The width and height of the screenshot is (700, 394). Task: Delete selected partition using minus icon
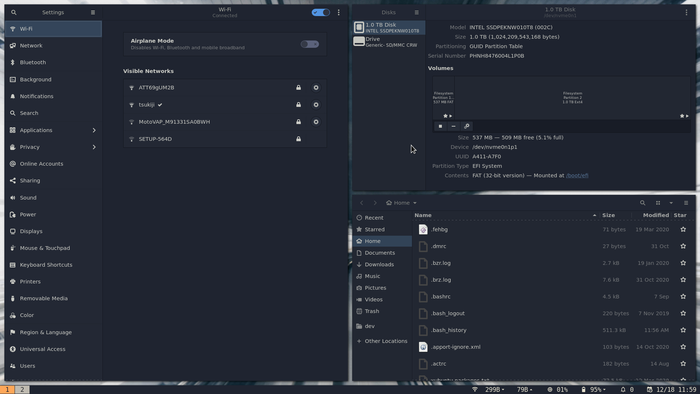click(453, 126)
